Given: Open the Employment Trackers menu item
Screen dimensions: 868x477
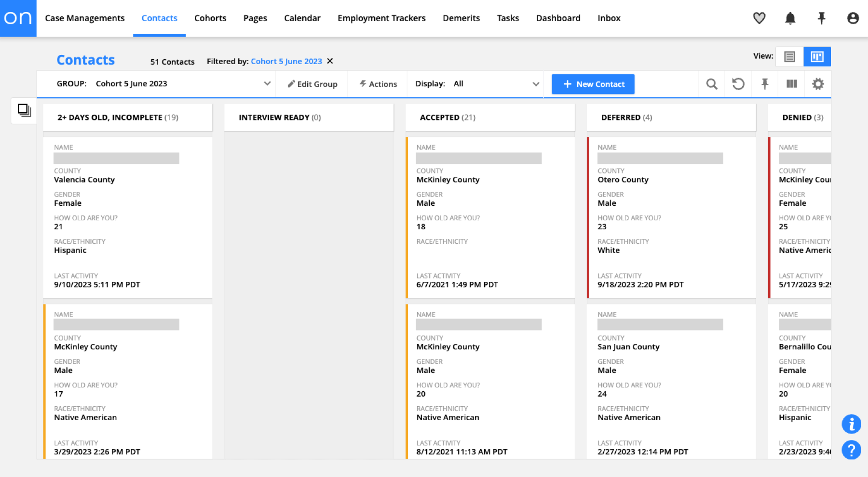Looking at the screenshot, I should 381,18.
